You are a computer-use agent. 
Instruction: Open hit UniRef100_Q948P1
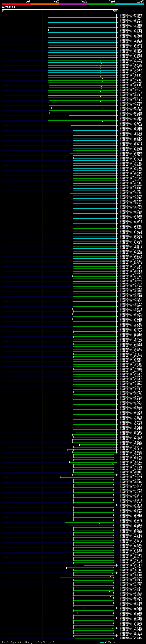(131, 22)
